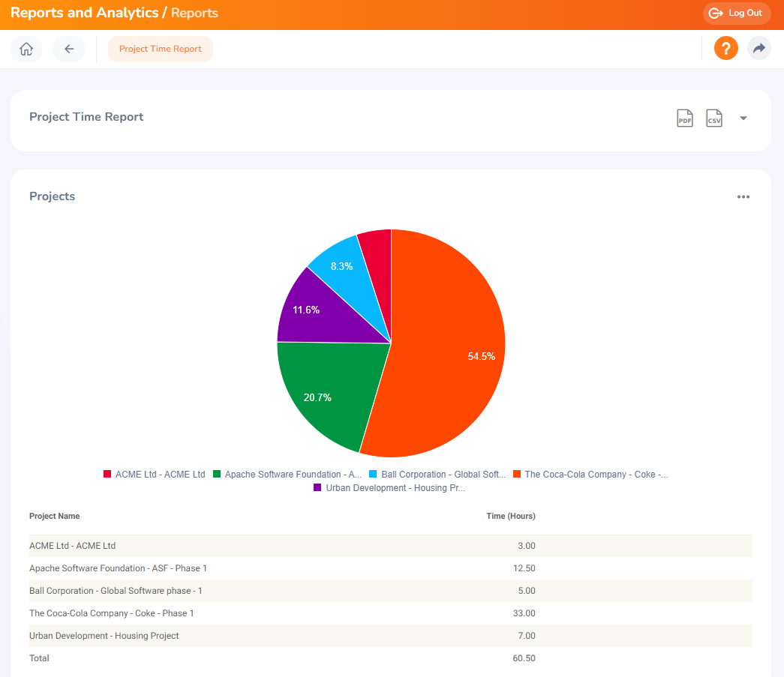
Task: Select the Apache Software Foundation - ASF - Phase 1 row
Action: coord(391,568)
